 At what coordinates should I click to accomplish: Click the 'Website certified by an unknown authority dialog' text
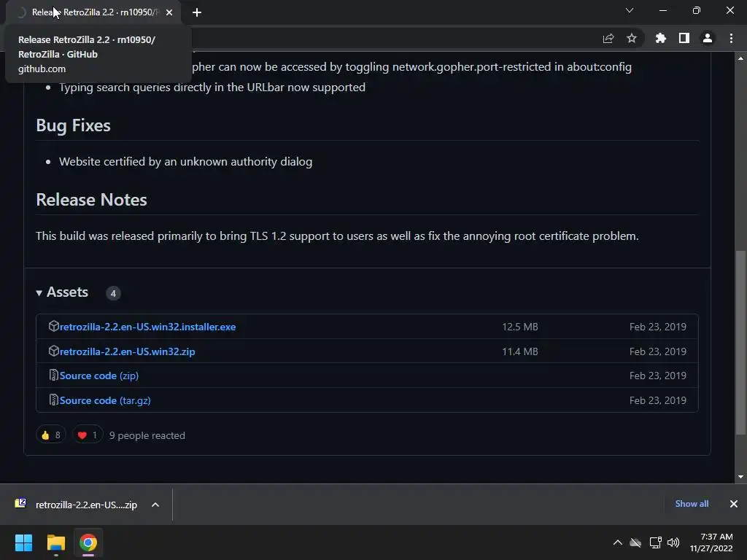click(x=186, y=161)
